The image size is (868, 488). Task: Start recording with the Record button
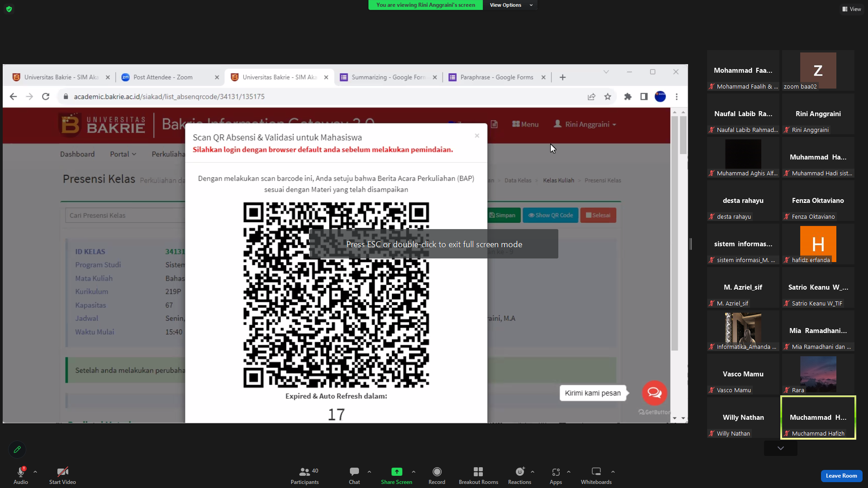tap(437, 475)
